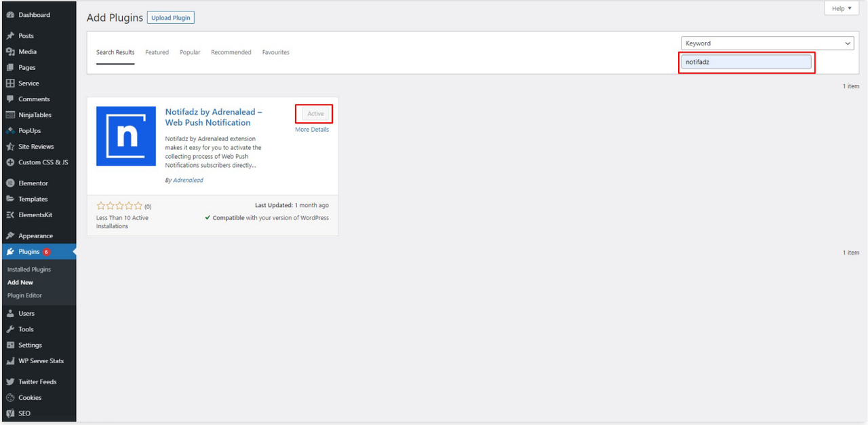The width and height of the screenshot is (868, 425).
Task: Click the Settings icon in sidebar
Action: (x=10, y=345)
